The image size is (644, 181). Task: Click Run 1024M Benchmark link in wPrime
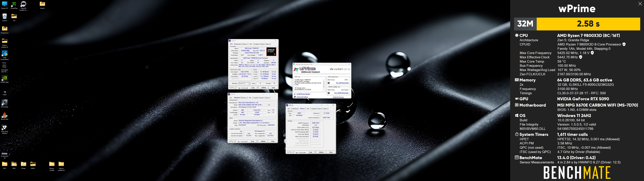click(341, 93)
